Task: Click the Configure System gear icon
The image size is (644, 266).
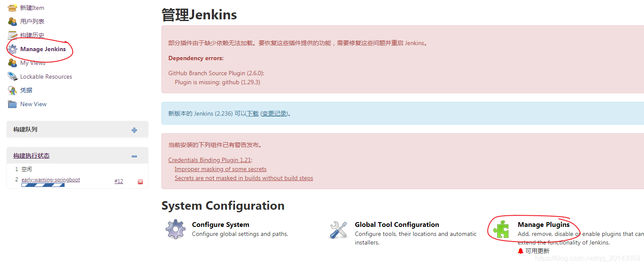Action: click(x=176, y=229)
